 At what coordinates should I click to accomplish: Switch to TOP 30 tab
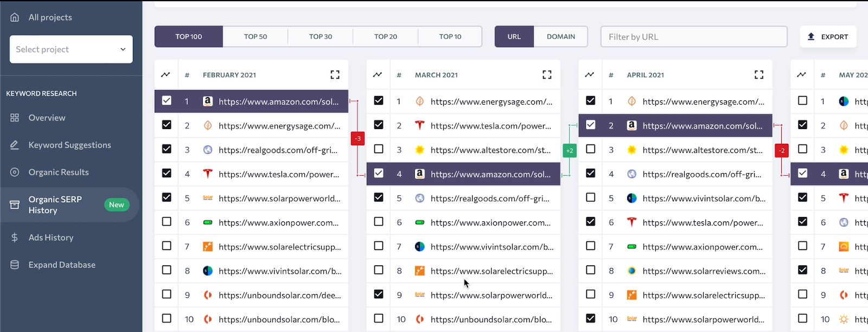click(x=320, y=36)
